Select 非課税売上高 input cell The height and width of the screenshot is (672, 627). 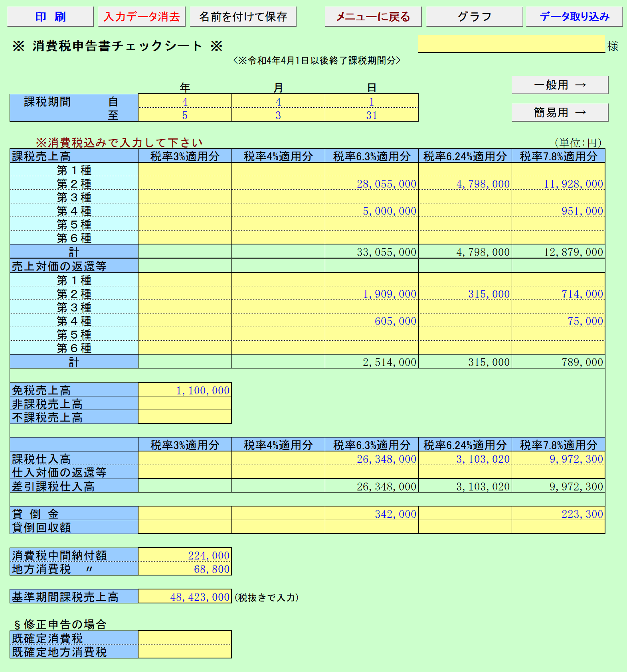tap(185, 404)
